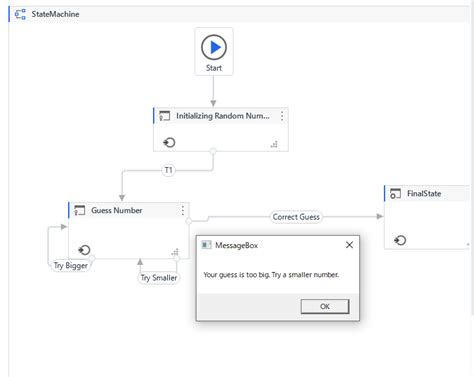The width and height of the screenshot is (474, 377).
Task: Click the MessageBox window icon
Action: click(206, 245)
